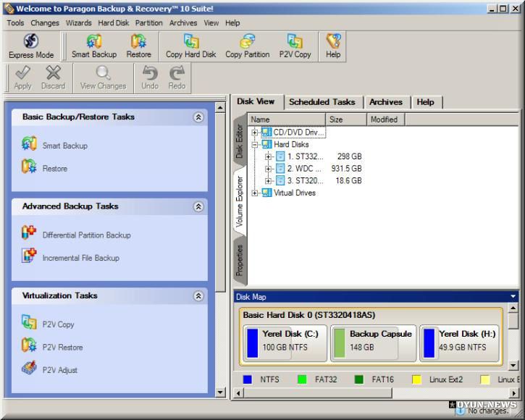The image size is (525, 420).
Task: Open Restore from the top toolbar
Action: [x=138, y=46]
